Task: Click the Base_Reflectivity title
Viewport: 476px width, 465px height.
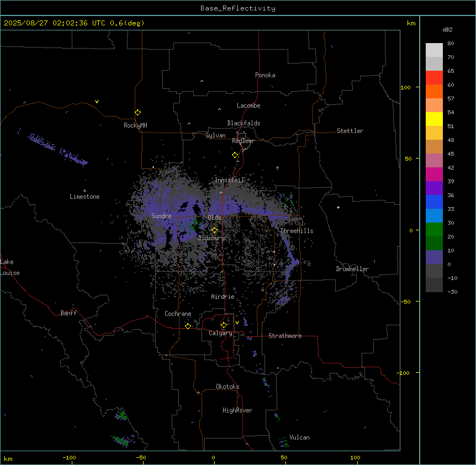Action: click(238, 8)
